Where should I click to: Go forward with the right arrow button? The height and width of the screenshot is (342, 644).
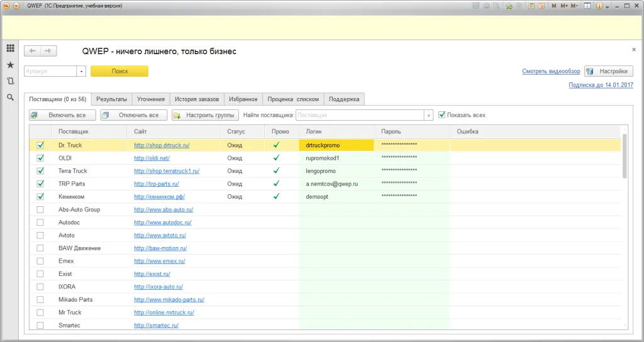click(48, 51)
